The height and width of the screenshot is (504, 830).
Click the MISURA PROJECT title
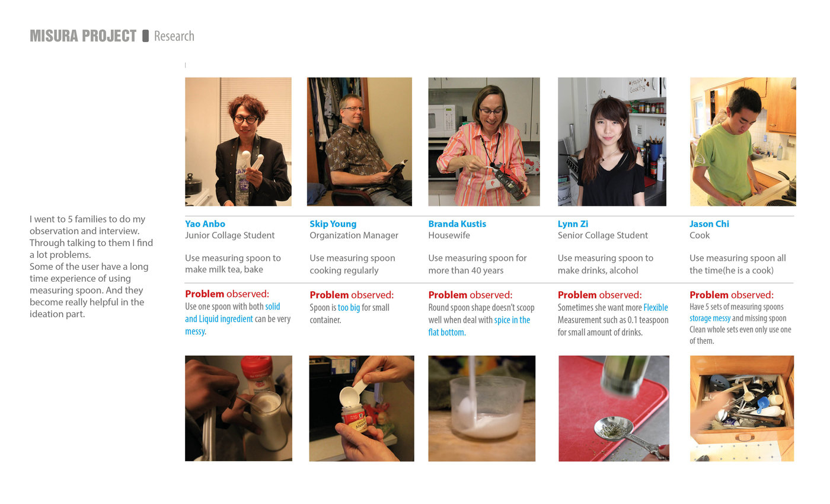(83, 36)
